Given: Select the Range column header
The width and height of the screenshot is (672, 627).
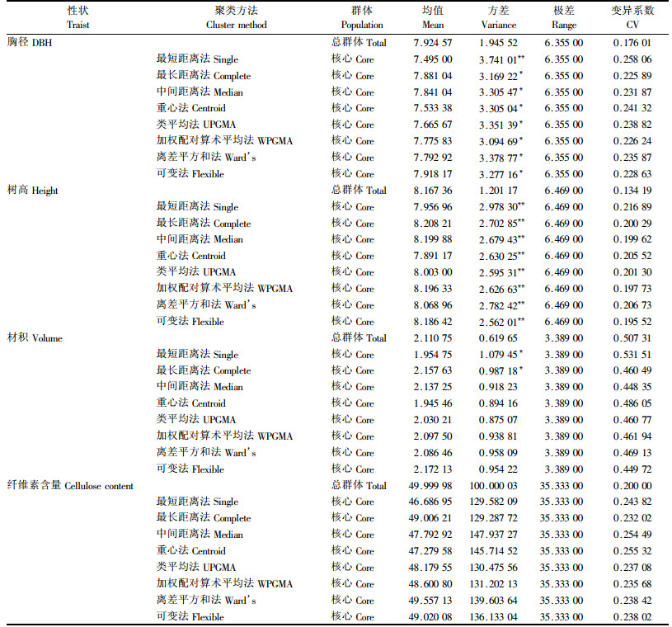Looking at the screenshot, I should coord(564,18).
